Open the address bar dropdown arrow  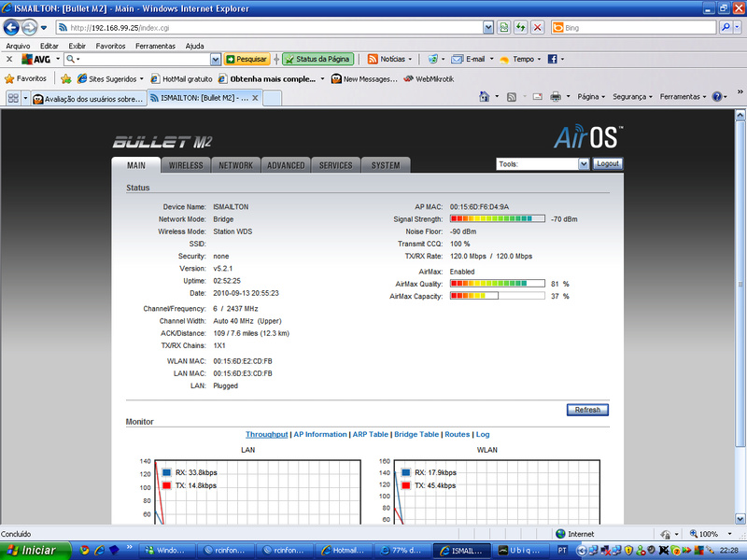pyautogui.click(x=487, y=28)
